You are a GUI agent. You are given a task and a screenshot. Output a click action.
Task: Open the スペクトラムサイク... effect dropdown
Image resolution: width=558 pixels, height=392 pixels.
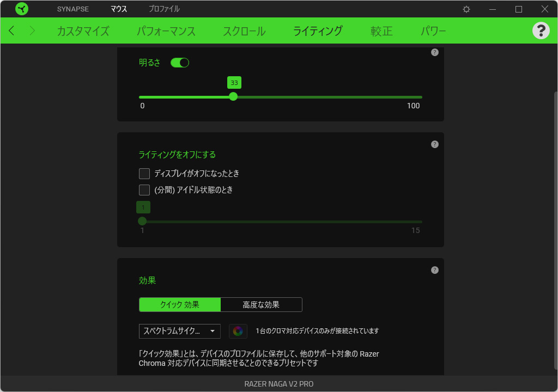179,331
